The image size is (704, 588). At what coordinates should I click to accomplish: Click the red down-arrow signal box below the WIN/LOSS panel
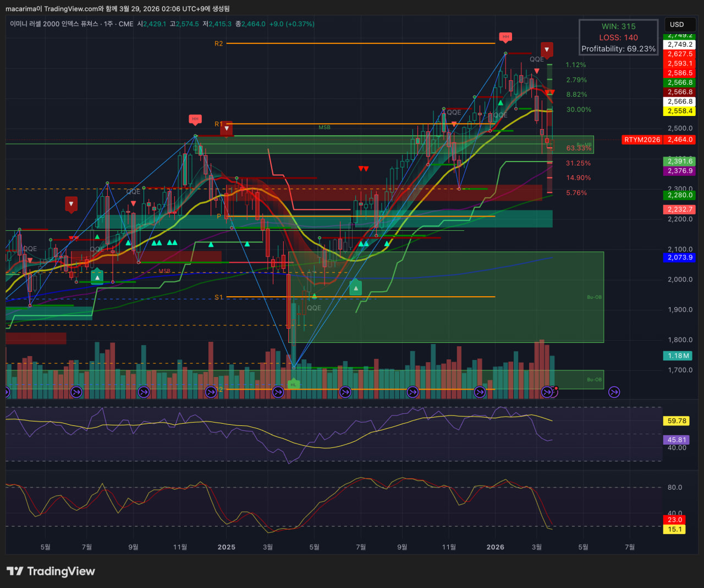tap(546, 49)
